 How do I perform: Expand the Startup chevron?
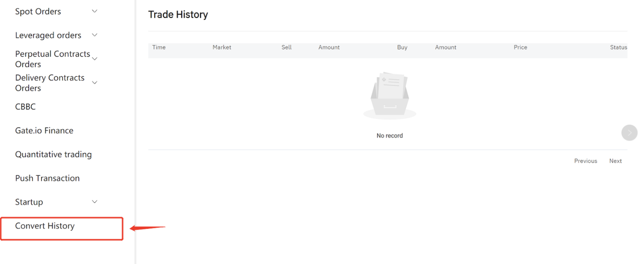94,202
